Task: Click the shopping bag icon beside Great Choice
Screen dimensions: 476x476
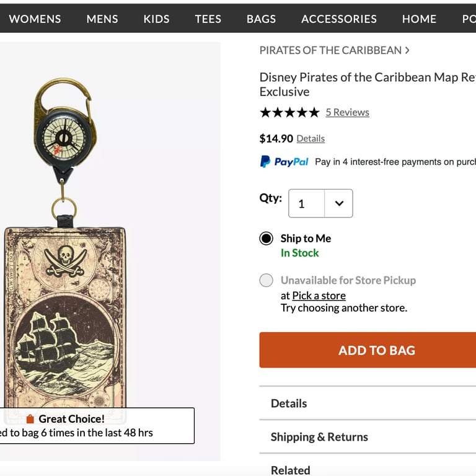Action: click(30, 419)
